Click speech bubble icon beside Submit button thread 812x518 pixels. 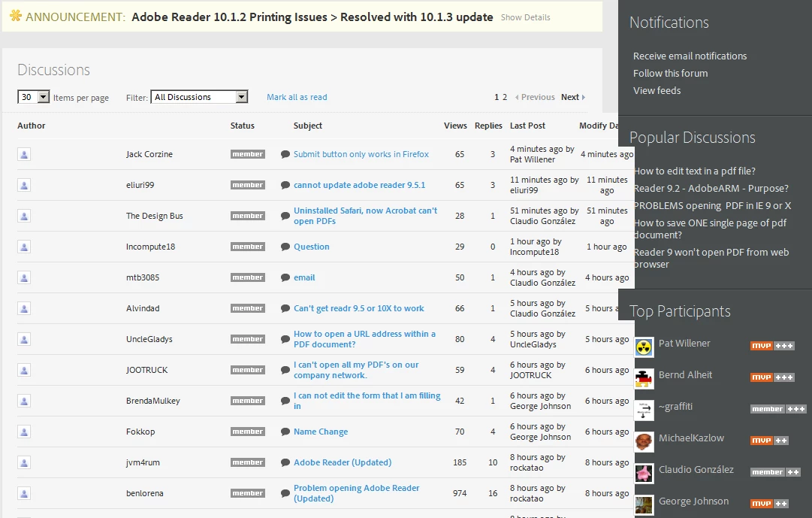click(285, 154)
